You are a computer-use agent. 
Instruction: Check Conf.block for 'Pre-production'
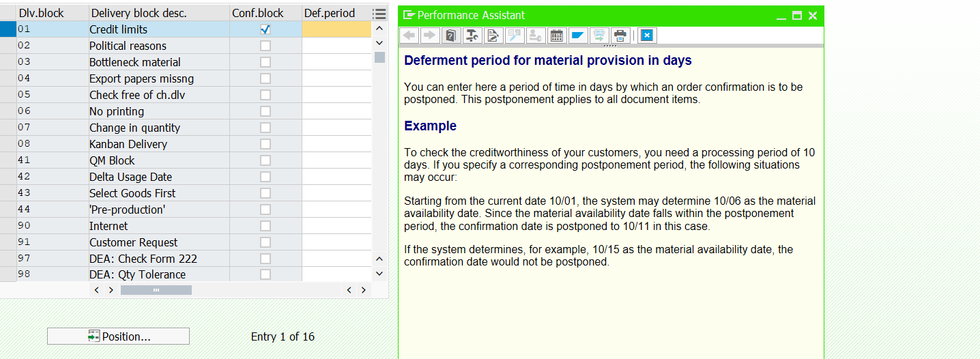click(x=265, y=210)
